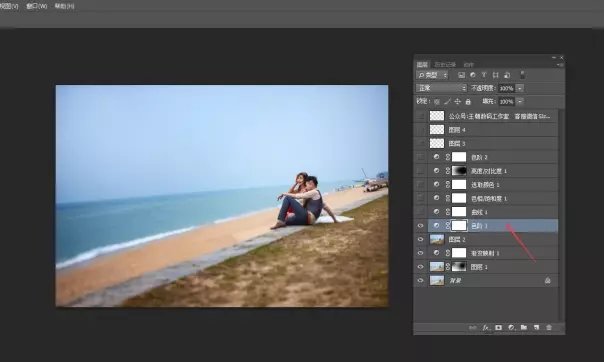Switch to the 历史记录 tab

click(445, 64)
